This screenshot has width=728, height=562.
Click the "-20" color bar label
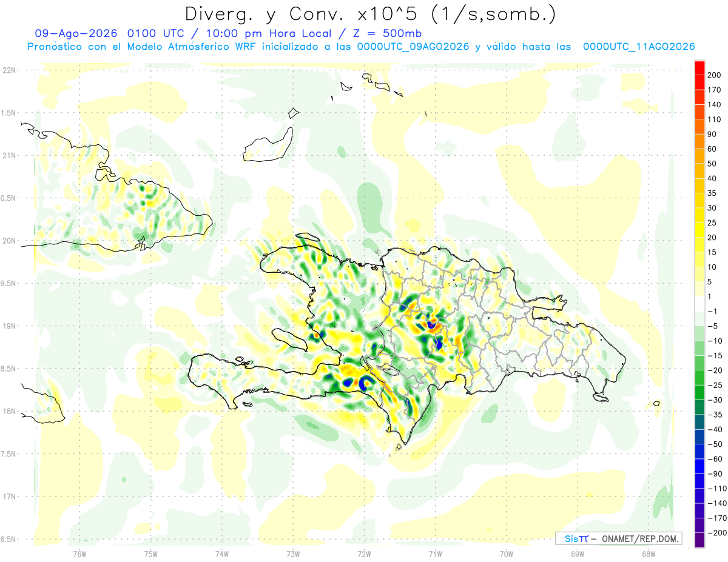(x=715, y=370)
